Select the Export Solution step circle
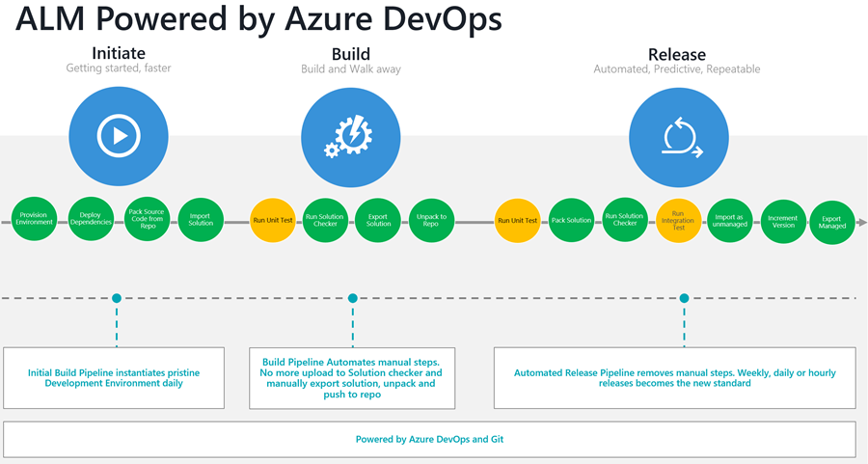This screenshot has height=464, width=868. (377, 220)
